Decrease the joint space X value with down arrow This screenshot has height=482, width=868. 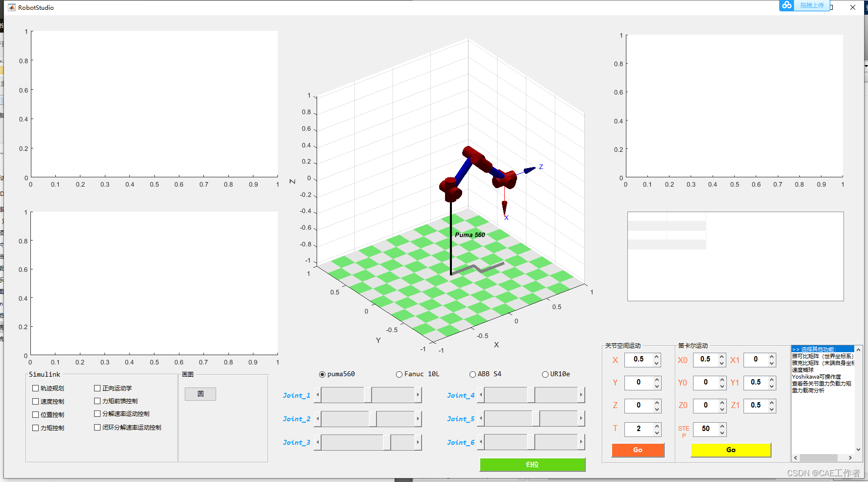coord(657,363)
